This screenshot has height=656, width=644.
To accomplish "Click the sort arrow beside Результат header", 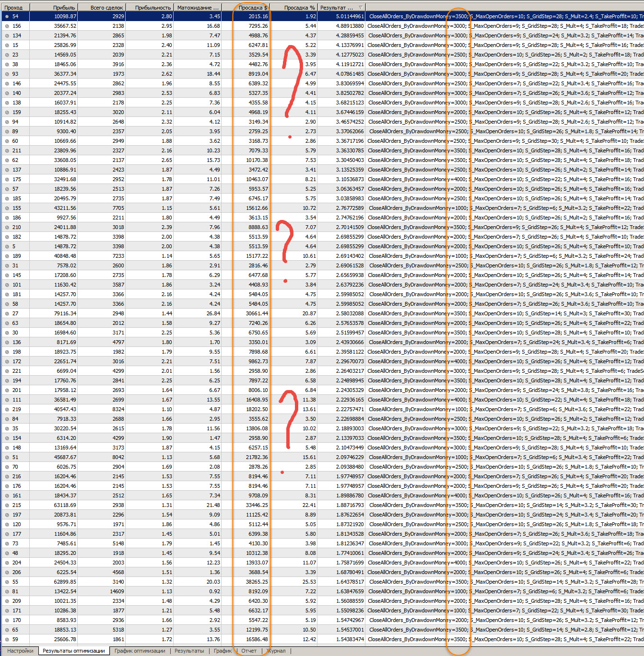I will pyautogui.click(x=361, y=8).
